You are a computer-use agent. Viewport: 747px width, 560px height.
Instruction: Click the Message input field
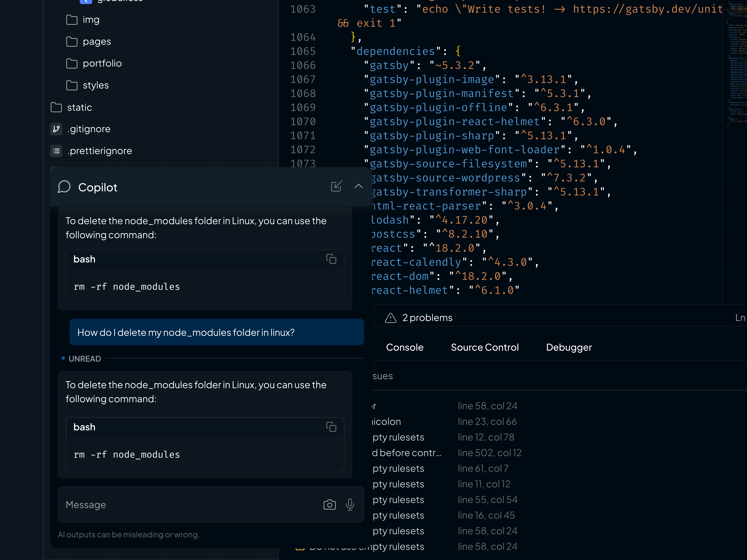tap(189, 504)
